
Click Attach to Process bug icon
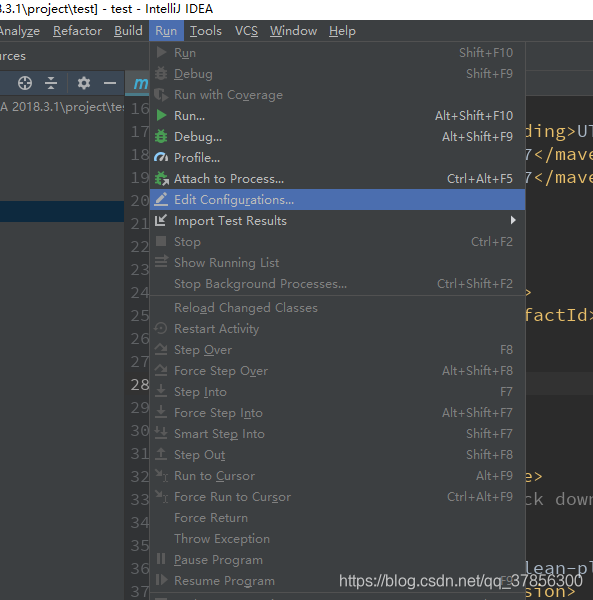[161, 178]
